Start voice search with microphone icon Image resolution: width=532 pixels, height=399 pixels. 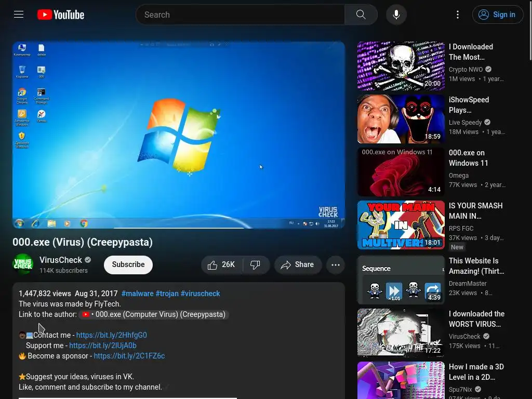396,15
